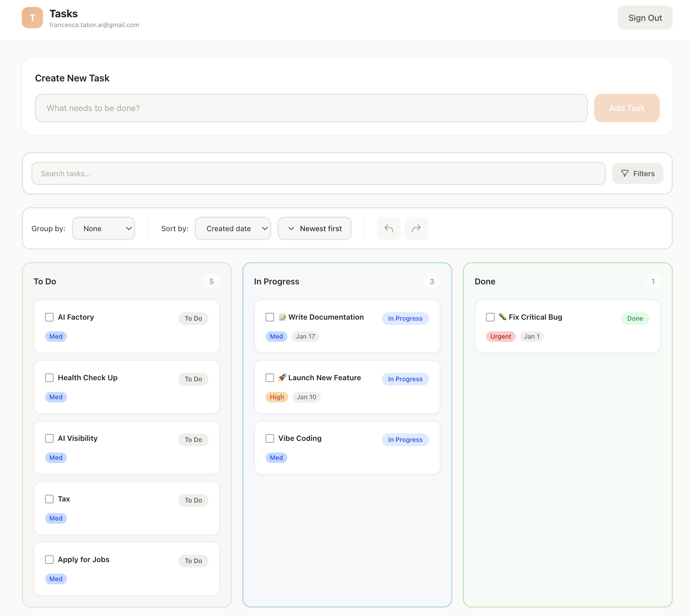Screen dimensions: 689x616
Task: Expand the Created date sort dropdown
Action: pos(233,228)
